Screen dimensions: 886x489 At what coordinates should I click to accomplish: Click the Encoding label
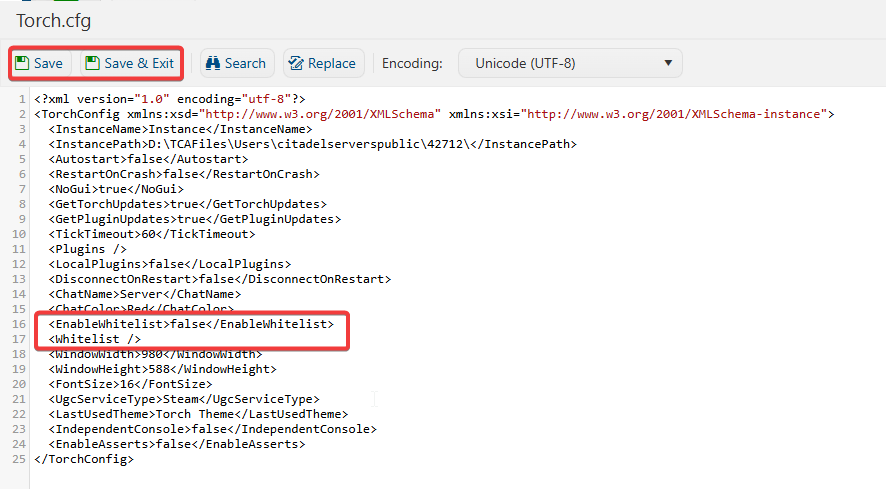[x=412, y=63]
